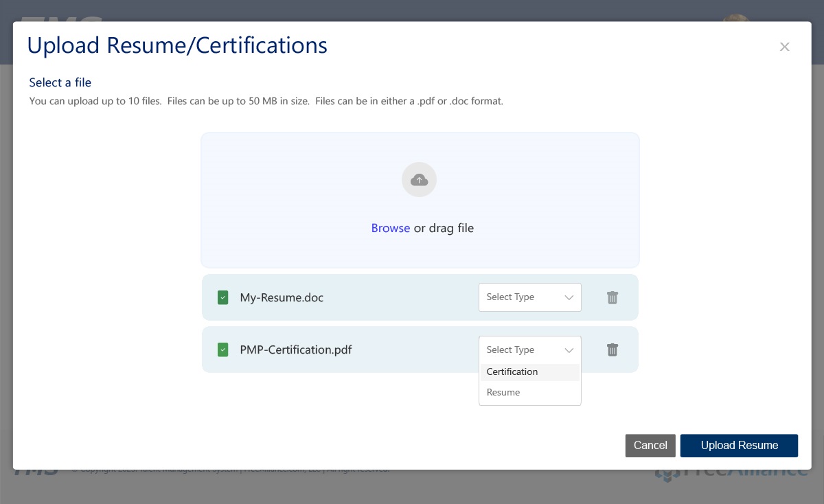Select the My-Resume.doc file name
824x504 pixels.
pyautogui.click(x=282, y=297)
